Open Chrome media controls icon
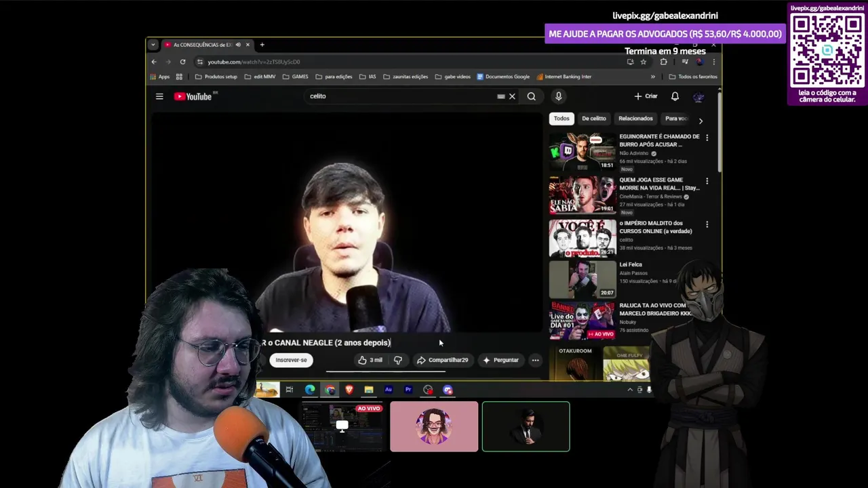The height and width of the screenshot is (488, 868). 685,62
